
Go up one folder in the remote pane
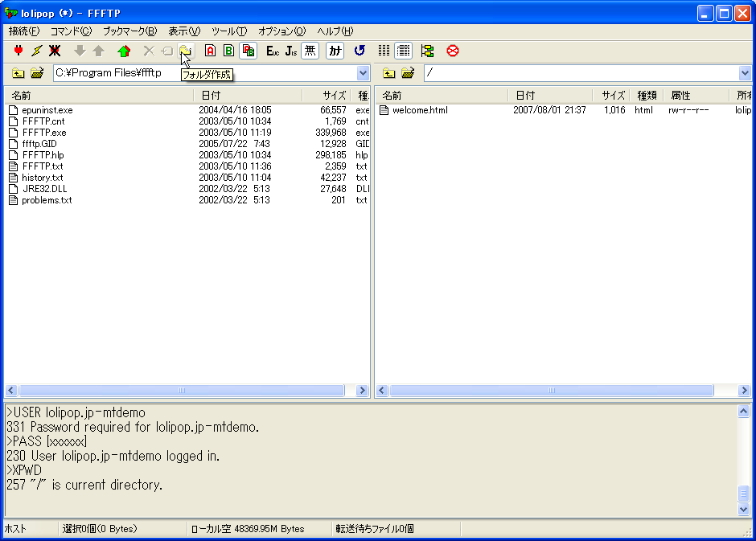[389, 73]
